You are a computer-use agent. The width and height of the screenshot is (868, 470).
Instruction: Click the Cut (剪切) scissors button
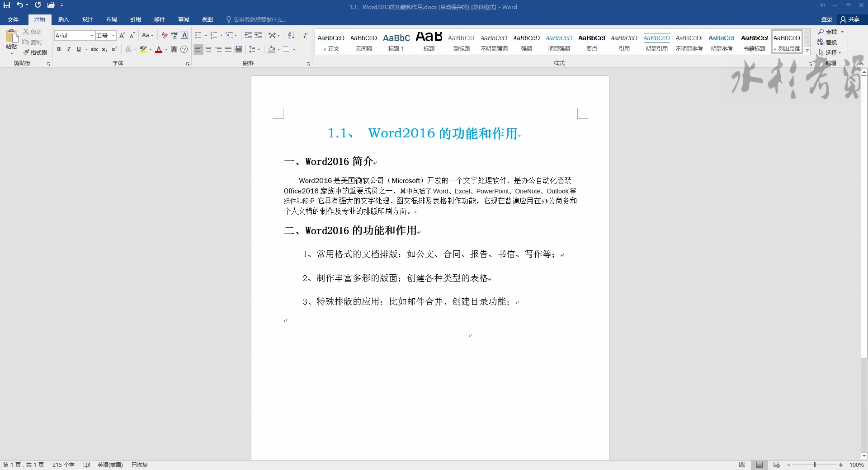point(32,32)
